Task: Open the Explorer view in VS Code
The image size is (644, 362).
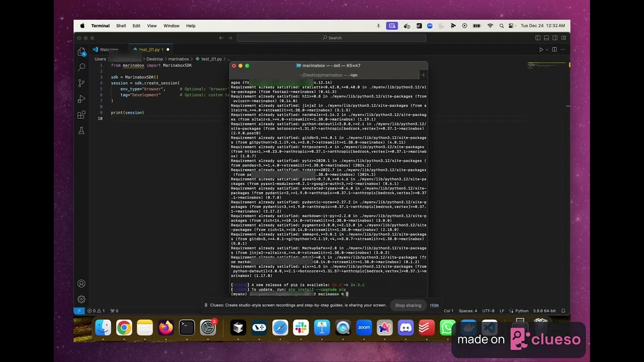Action: pyautogui.click(x=82, y=52)
